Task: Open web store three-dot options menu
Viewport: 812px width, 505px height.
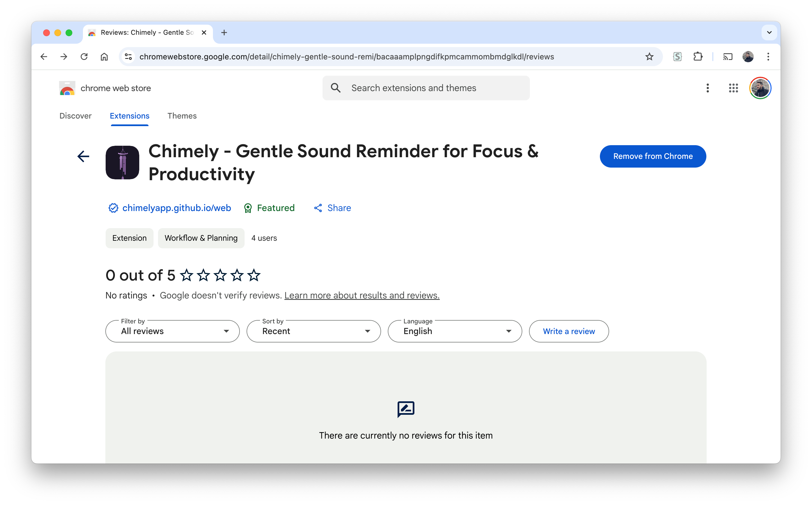Action: pos(707,88)
